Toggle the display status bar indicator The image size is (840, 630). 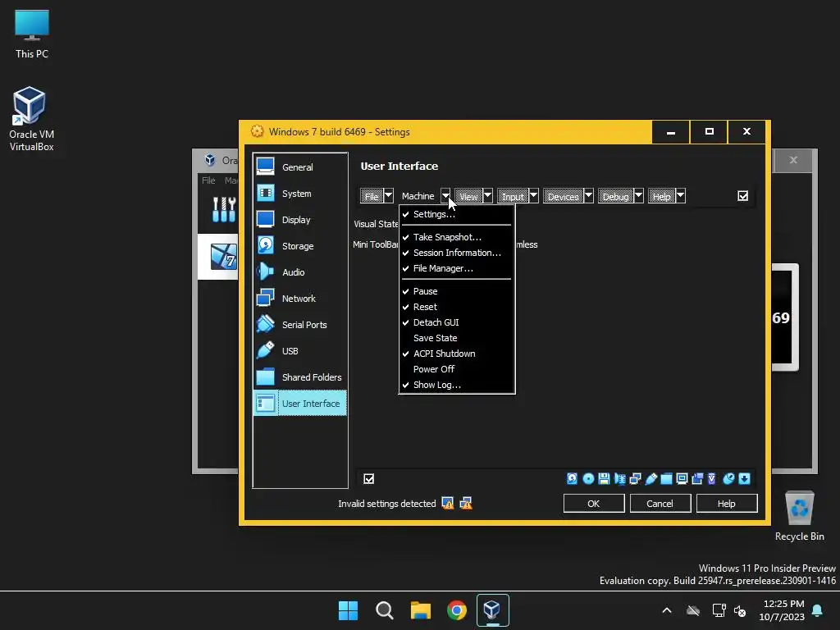[682, 478]
